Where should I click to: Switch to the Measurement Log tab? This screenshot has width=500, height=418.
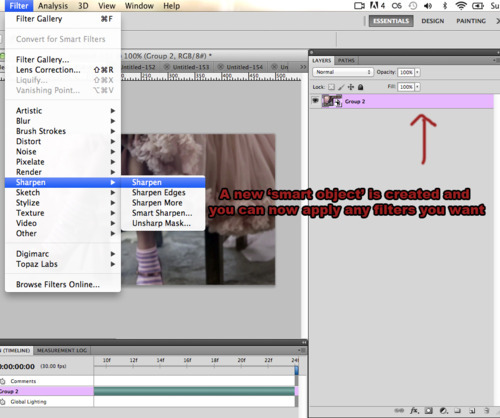(62, 350)
